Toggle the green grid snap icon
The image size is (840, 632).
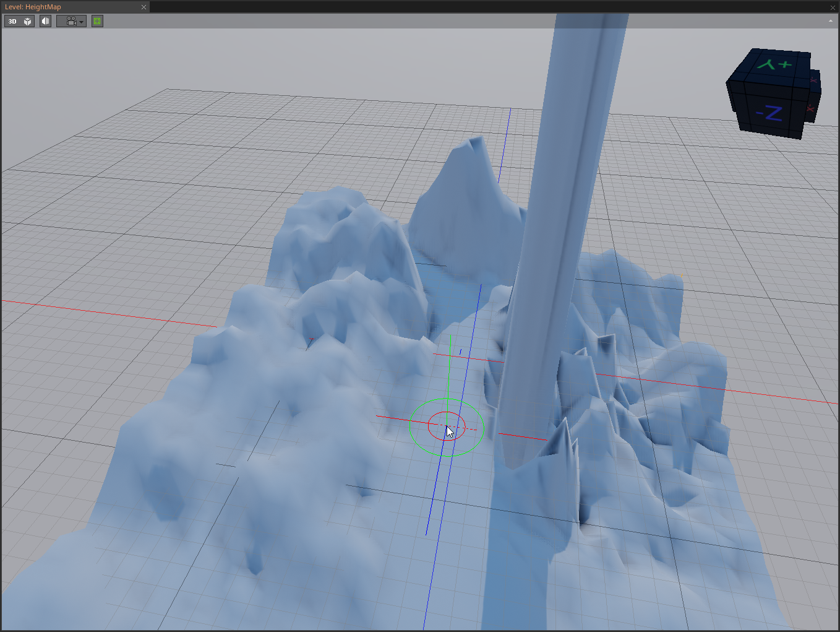tap(97, 21)
